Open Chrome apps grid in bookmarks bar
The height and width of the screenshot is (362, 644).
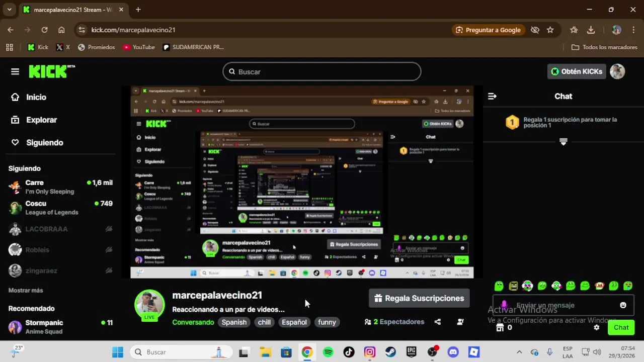tap(9, 47)
